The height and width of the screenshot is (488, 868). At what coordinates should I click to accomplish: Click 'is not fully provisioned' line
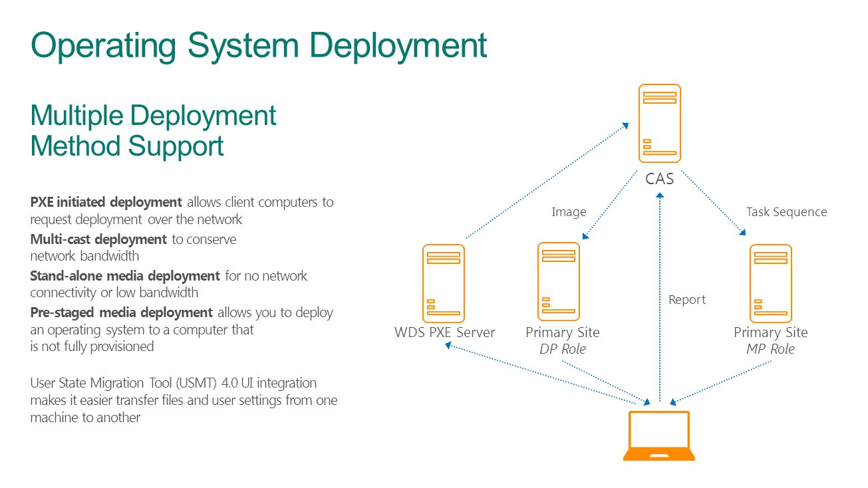pos(92,346)
